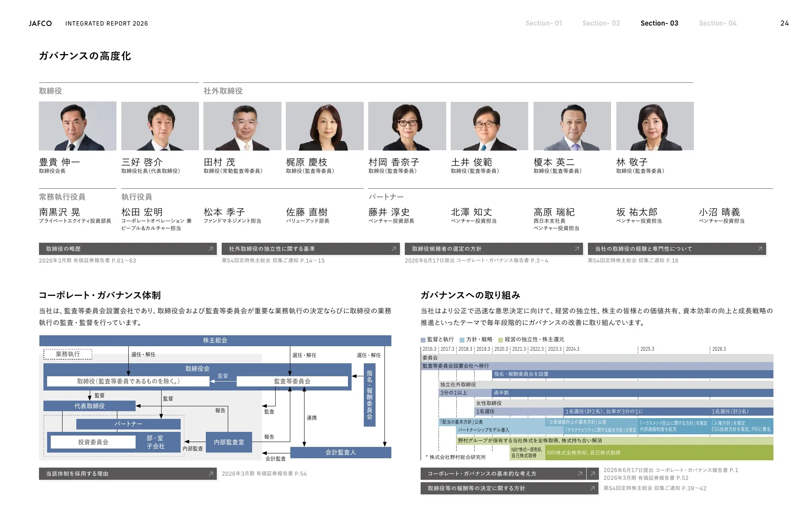
Task: Click the 方針・戦略 legend swatch
Action: pos(462,340)
